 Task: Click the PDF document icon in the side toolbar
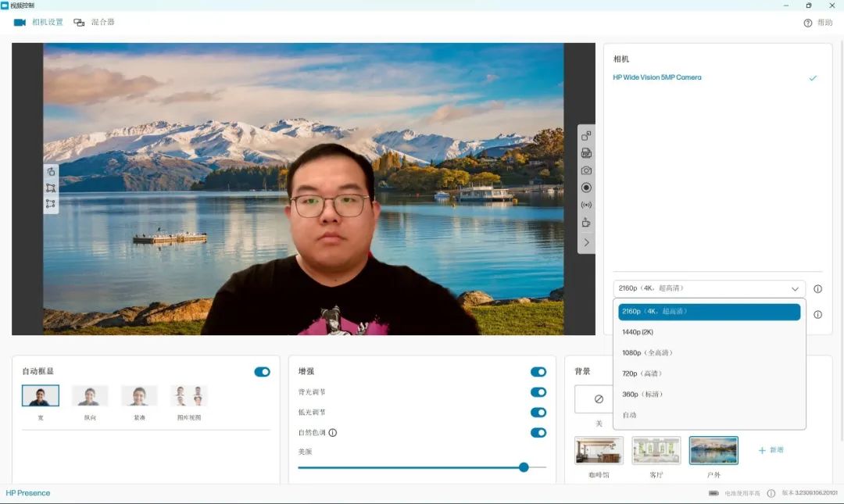pos(586,153)
